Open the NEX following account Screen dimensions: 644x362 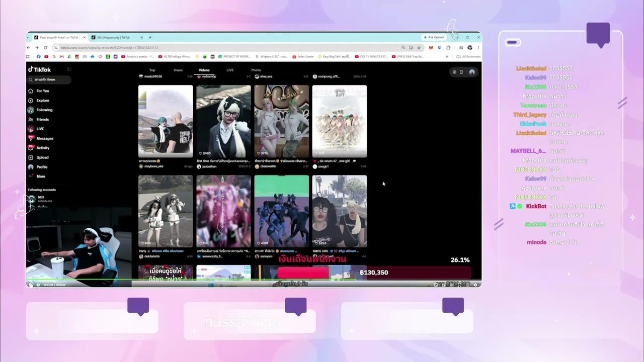click(41, 199)
